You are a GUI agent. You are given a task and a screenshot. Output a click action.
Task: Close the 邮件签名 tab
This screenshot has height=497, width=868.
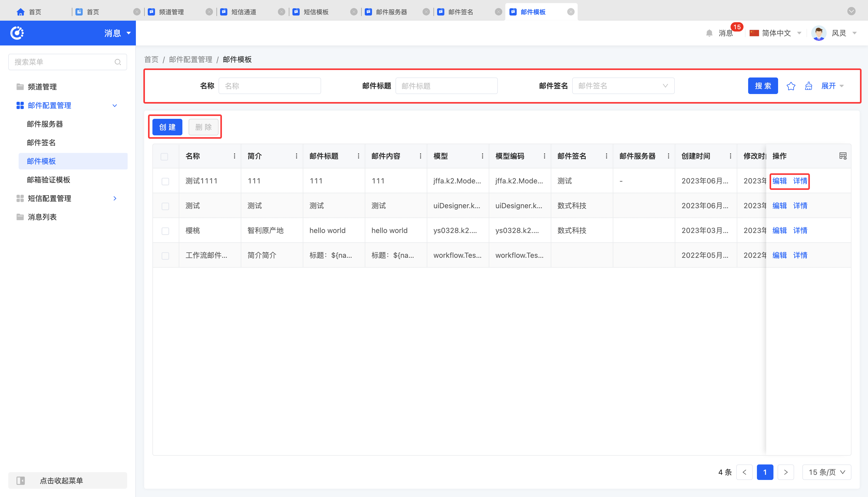pyautogui.click(x=498, y=12)
